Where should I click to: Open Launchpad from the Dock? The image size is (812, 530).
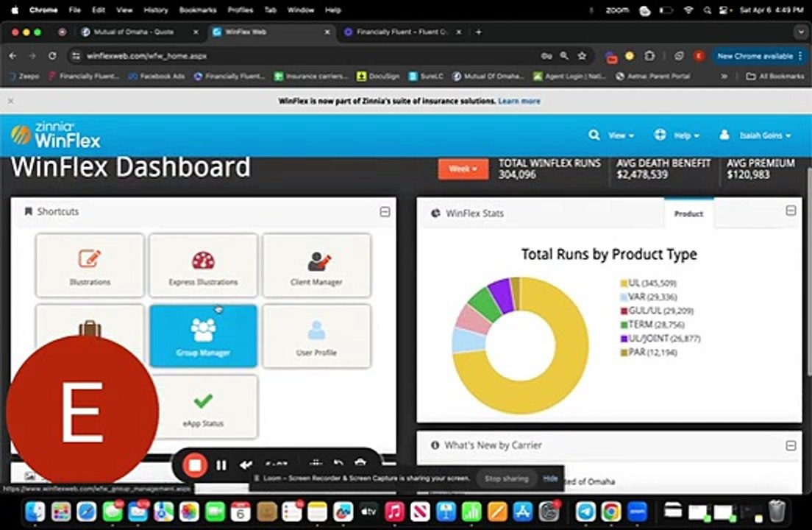[61, 512]
